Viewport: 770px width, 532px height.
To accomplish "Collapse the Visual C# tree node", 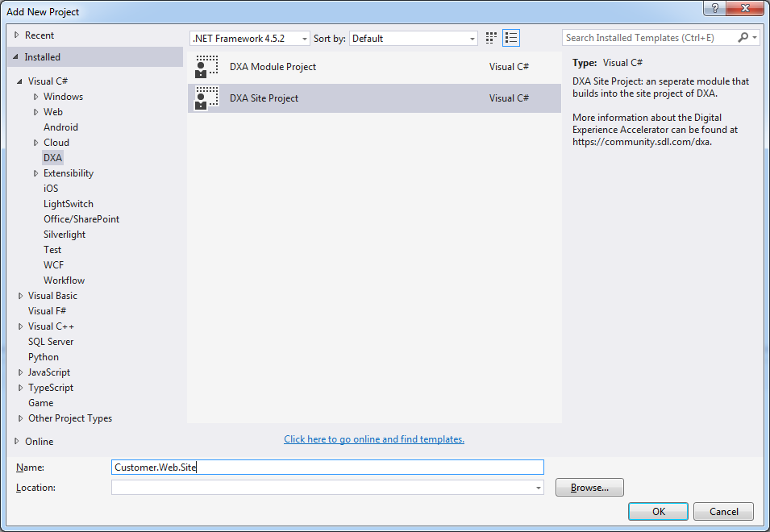I will [20, 81].
